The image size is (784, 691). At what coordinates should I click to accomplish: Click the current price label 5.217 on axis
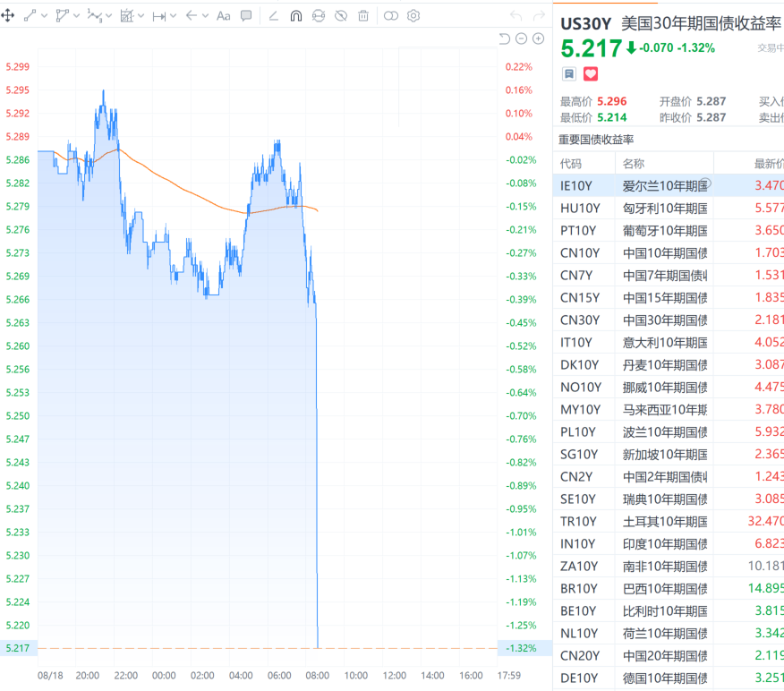[18, 648]
